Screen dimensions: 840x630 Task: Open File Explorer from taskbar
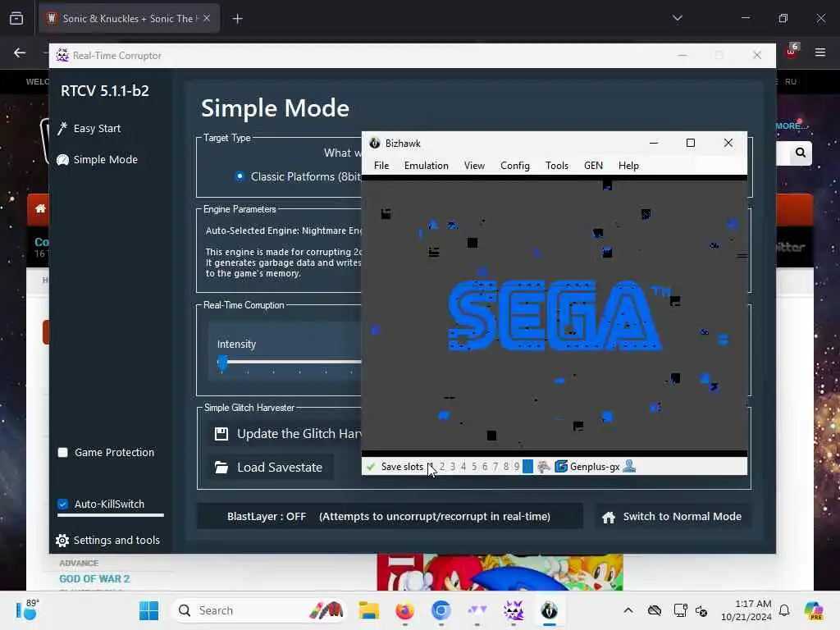point(369,610)
